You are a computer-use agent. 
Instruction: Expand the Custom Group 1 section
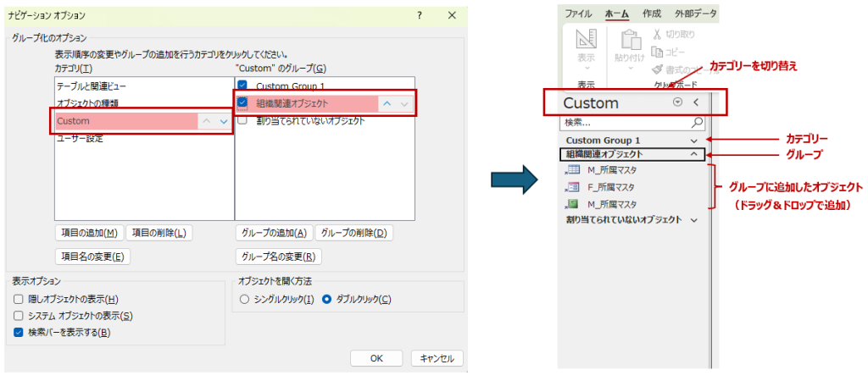[x=694, y=140]
